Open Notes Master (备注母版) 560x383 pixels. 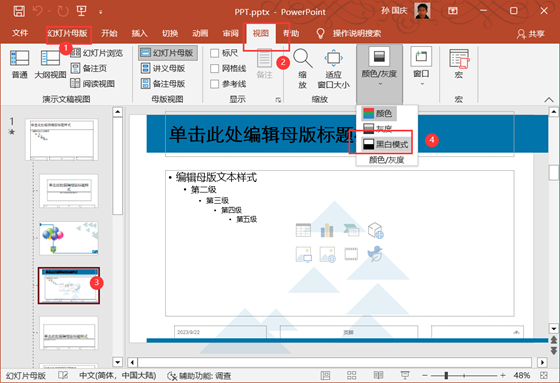(163, 84)
